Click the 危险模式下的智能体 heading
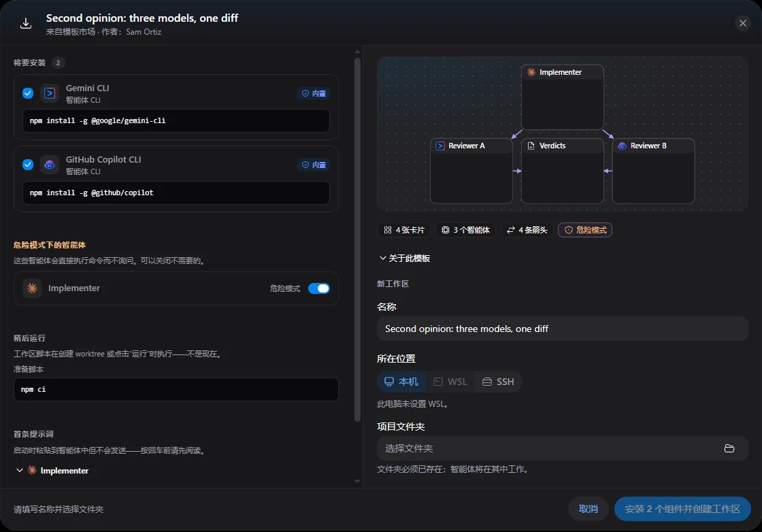 (x=50, y=245)
